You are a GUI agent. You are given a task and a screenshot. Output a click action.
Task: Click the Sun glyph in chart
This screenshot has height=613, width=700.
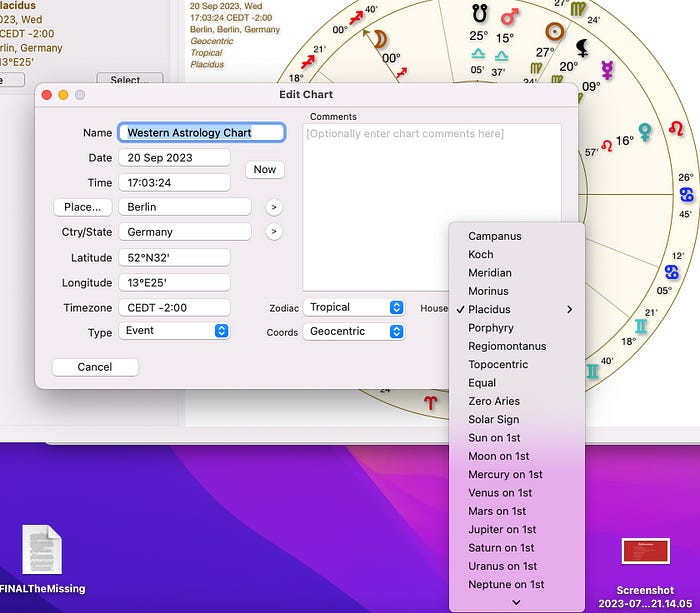pyautogui.click(x=554, y=32)
